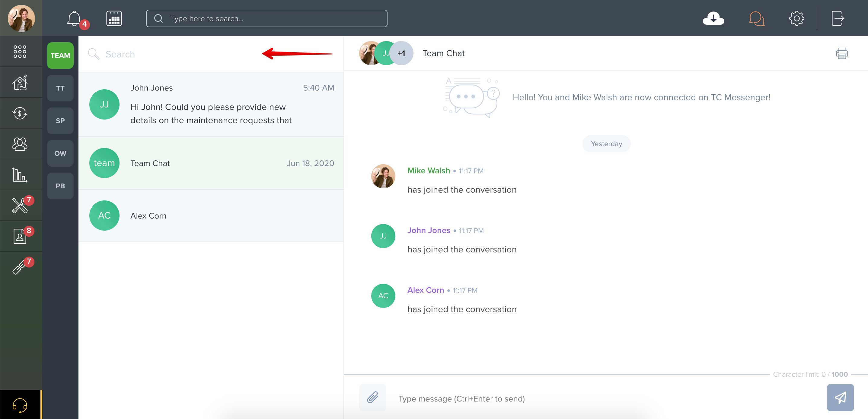Click the JJ avatar in message thread
868x419 pixels.
pos(383,236)
